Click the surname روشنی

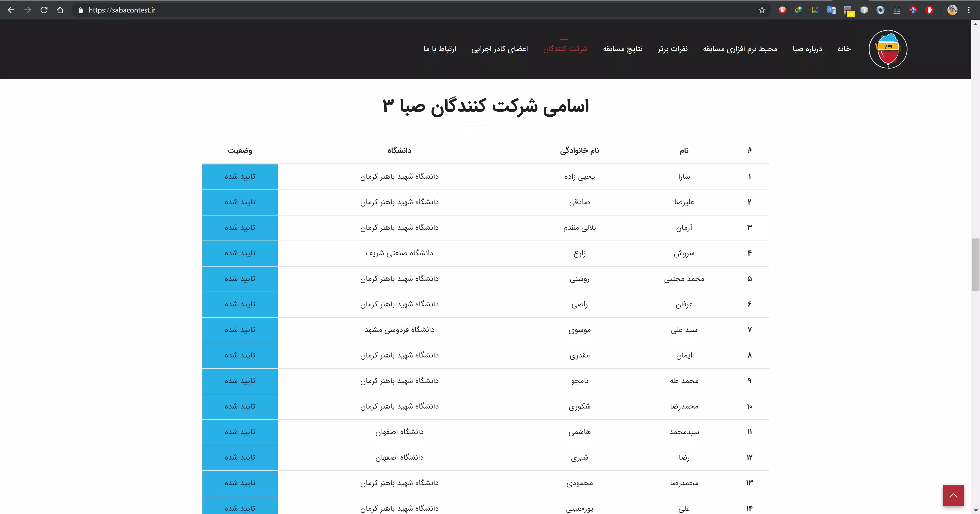[579, 279]
